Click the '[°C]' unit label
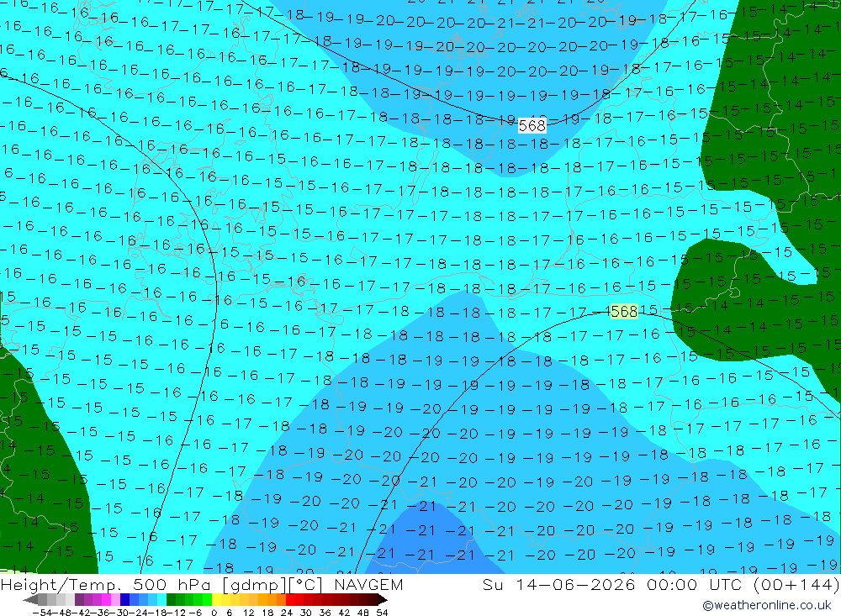Image resolution: width=841 pixels, height=616 pixels. pos(306,585)
